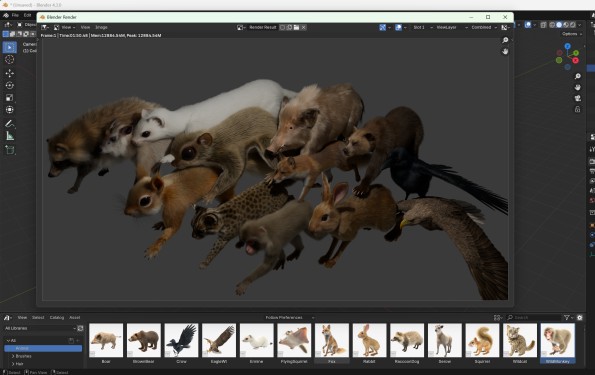Expand the Brushes catalog
The image size is (595, 375).
13,356
